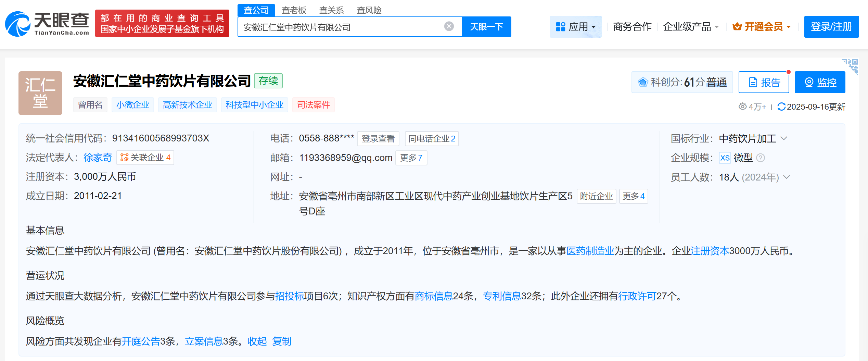Click the 关联企业 4 badge
This screenshot has height=361, width=868.
145,158
